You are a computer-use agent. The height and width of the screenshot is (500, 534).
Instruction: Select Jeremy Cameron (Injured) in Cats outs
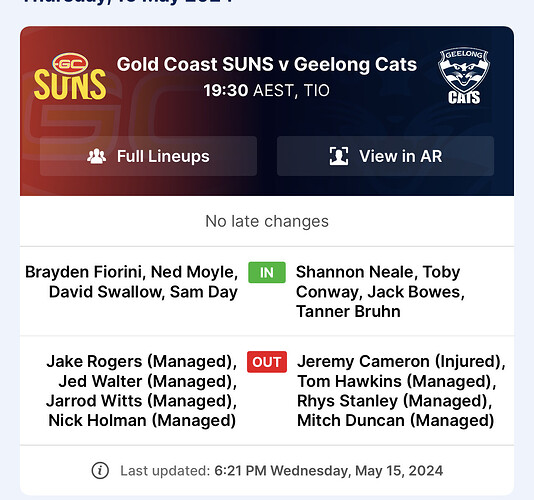pos(401,361)
